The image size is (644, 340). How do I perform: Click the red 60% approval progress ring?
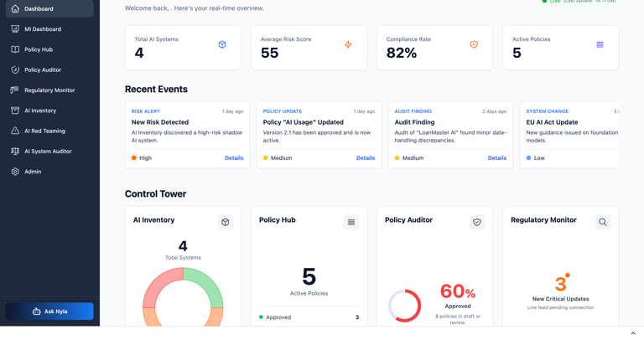[x=405, y=306]
